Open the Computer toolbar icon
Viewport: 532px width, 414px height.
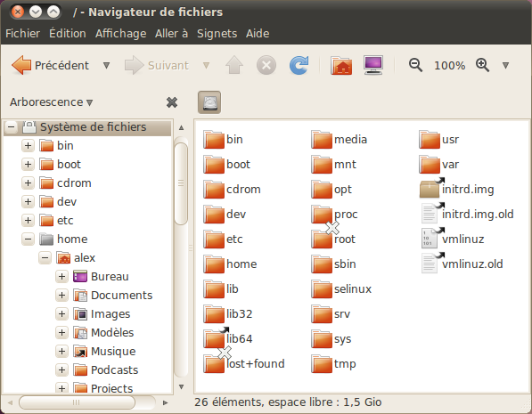[373, 65]
